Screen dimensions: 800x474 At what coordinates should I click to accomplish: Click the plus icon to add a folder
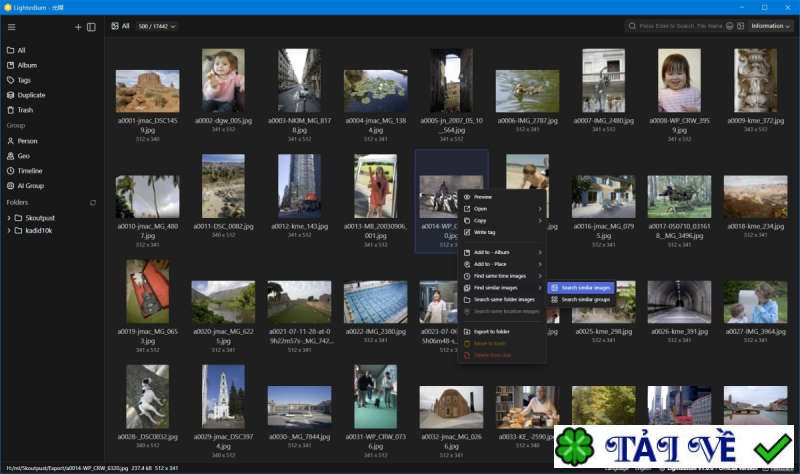78,27
